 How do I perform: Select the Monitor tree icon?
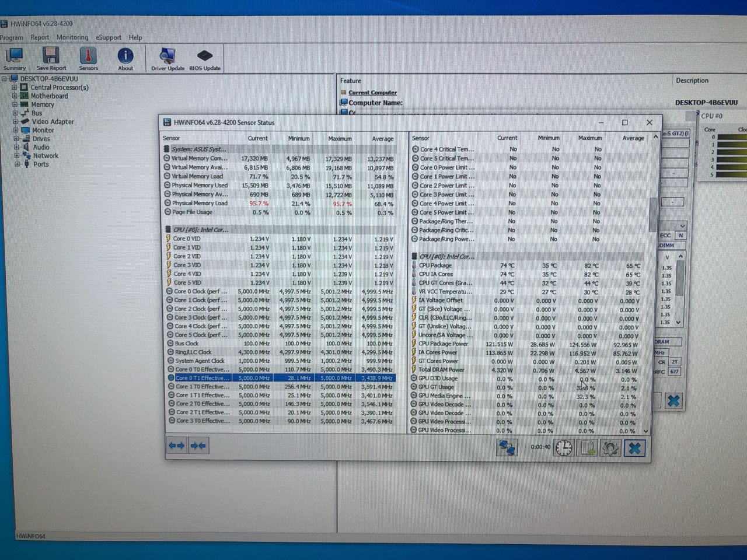pyautogui.click(x=25, y=130)
